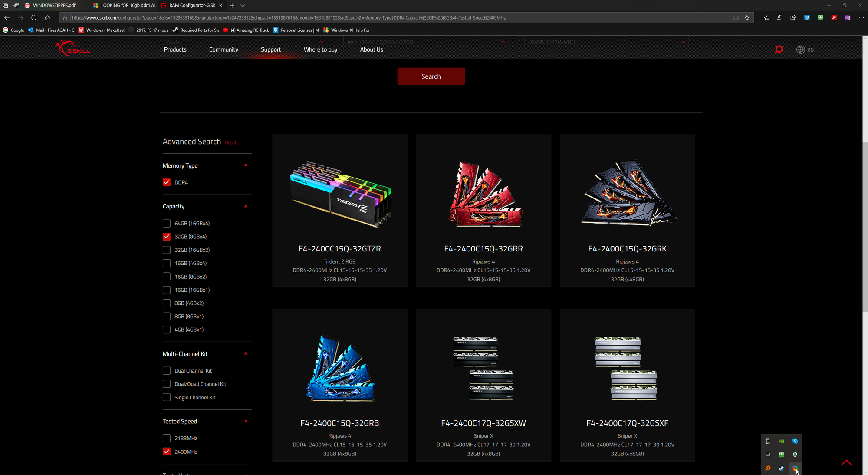Collapse the Multi-Channel Kit filter section
This screenshot has height=475, width=868.
tap(246, 353)
